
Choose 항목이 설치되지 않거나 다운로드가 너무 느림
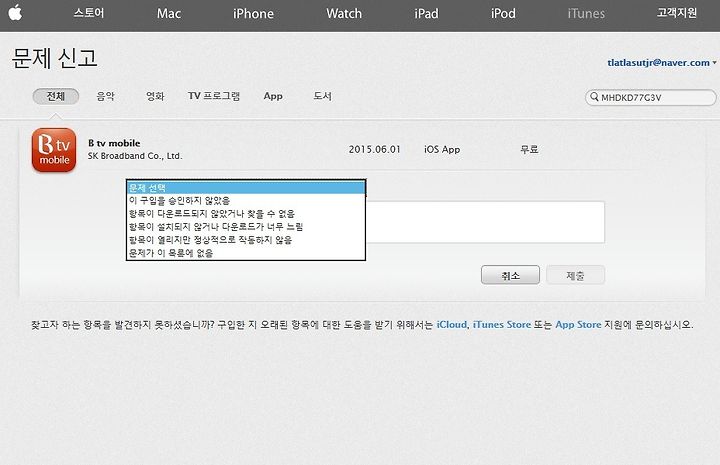click(x=246, y=226)
